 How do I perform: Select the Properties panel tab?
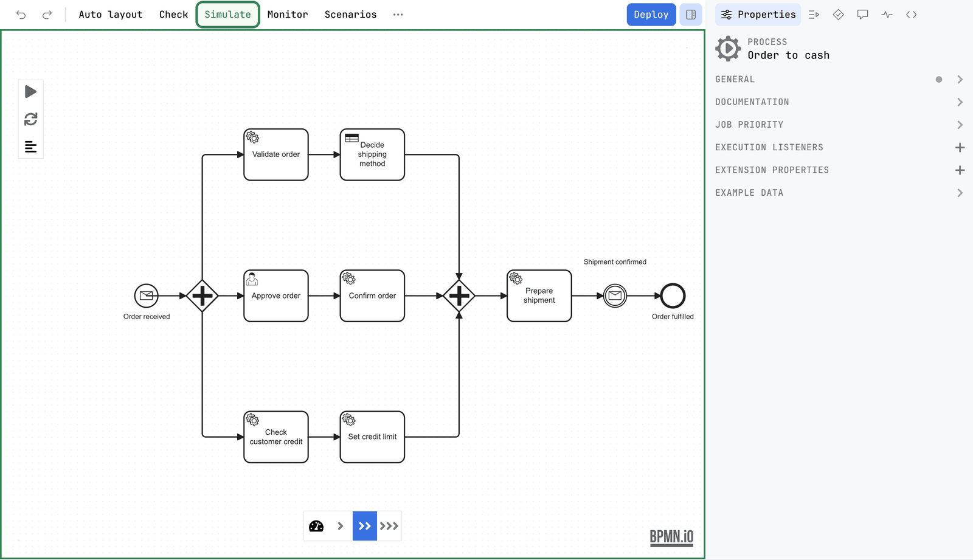click(x=758, y=15)
